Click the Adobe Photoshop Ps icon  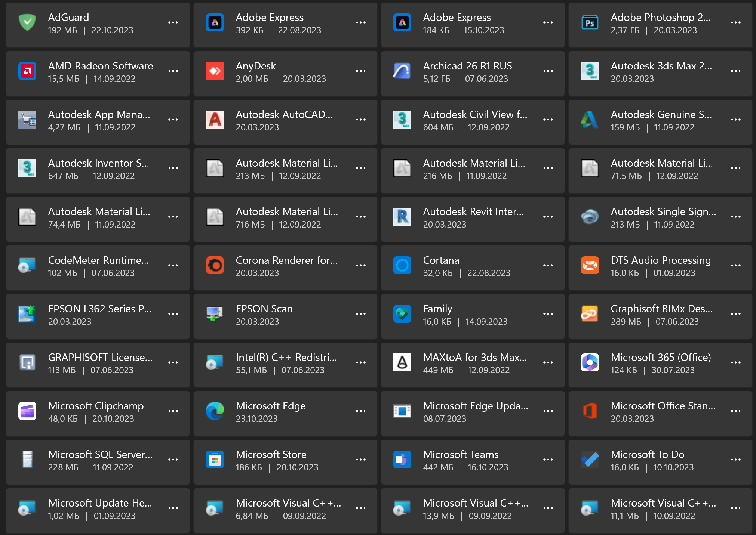[x=590, y=23]
